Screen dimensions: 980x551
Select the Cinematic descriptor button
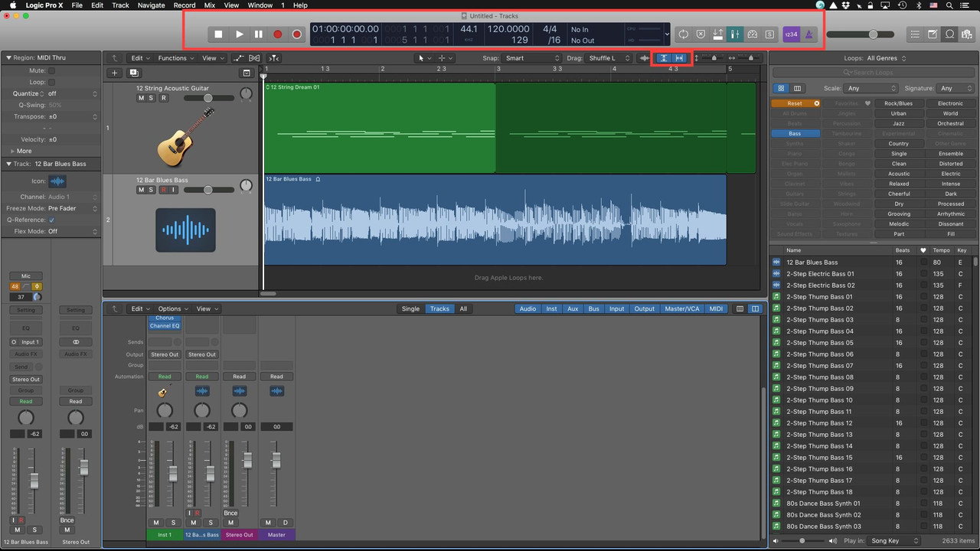click(950, 133)
